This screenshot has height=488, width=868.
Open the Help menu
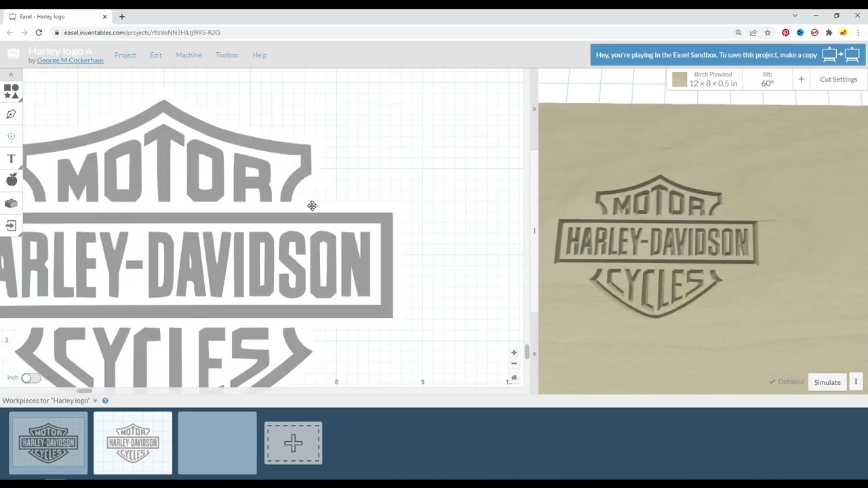[260, 55]
